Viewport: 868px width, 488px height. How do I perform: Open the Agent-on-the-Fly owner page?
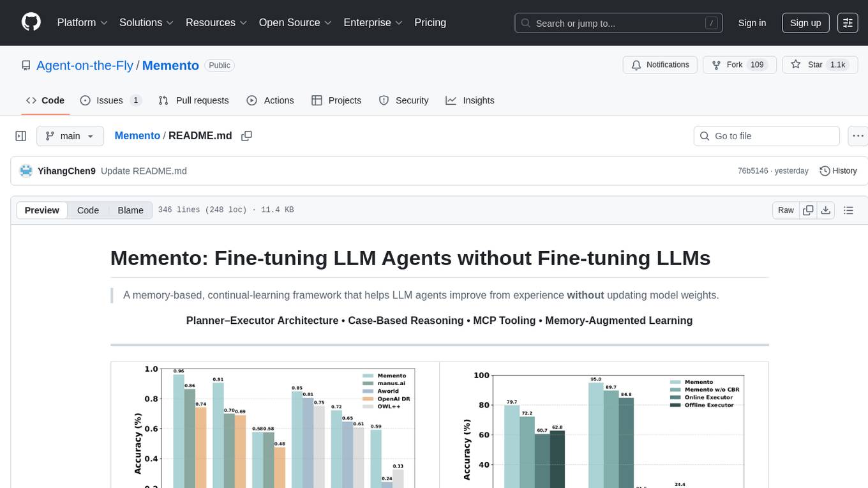click(85, 65)
